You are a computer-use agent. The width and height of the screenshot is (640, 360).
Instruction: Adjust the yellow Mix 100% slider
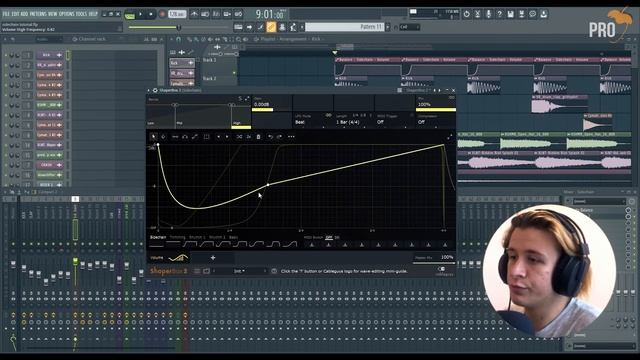[436, 109]
